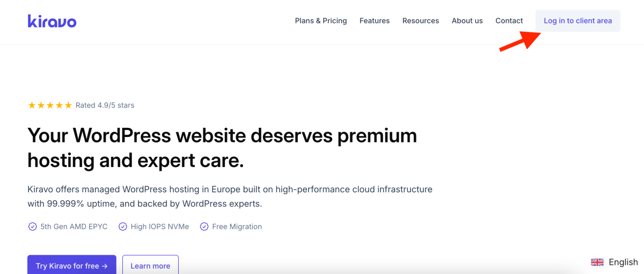The image size is (644, 274).
Task: Click the first gold rating star
Action: (32, 105)
